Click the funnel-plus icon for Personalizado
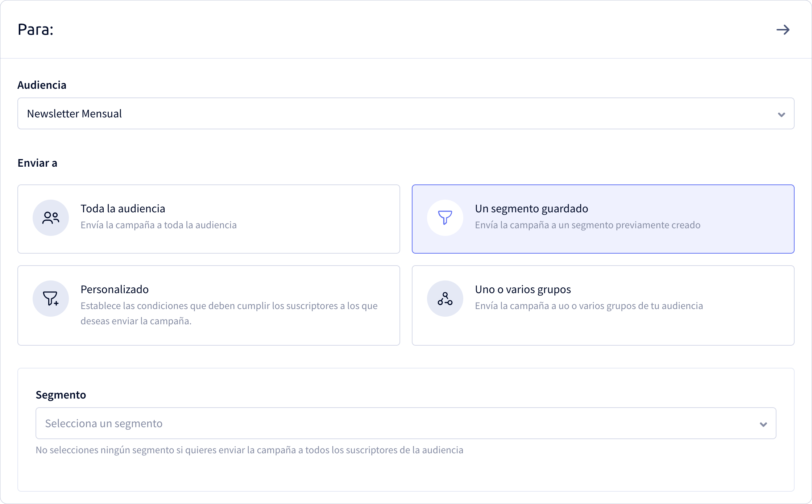 click(x=51, y=299)
